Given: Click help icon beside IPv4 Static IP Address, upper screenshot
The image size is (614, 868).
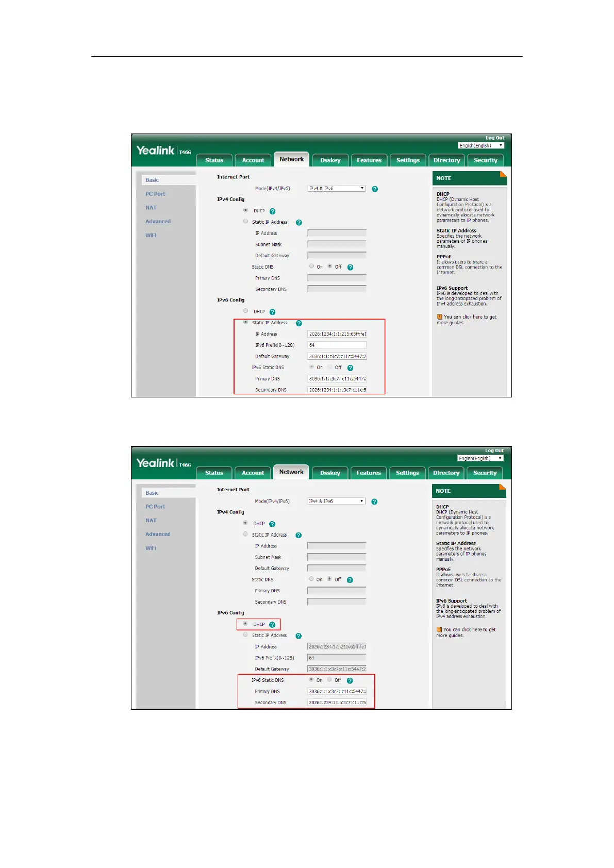Looking at the screenshot, I should (298, 223).
